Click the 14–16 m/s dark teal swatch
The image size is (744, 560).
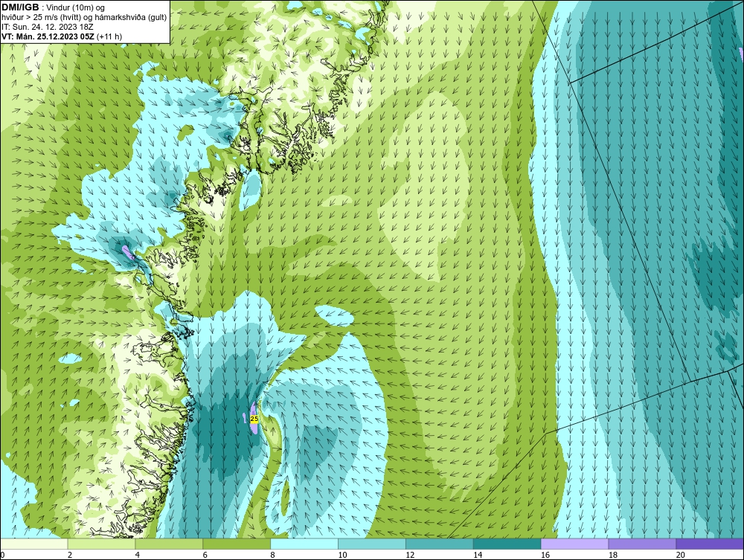[x=507, y=544]
